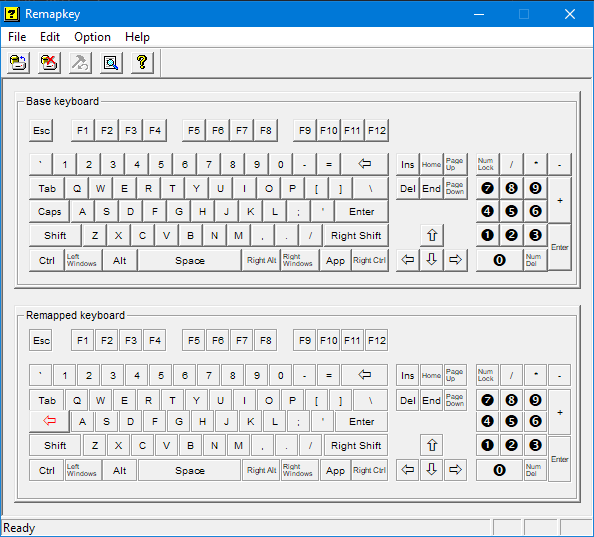Click the Down arrow key on Base keyboard
The height and width of the screenshot is (537, 594).
pyautogui.click(x=432, y=260)
